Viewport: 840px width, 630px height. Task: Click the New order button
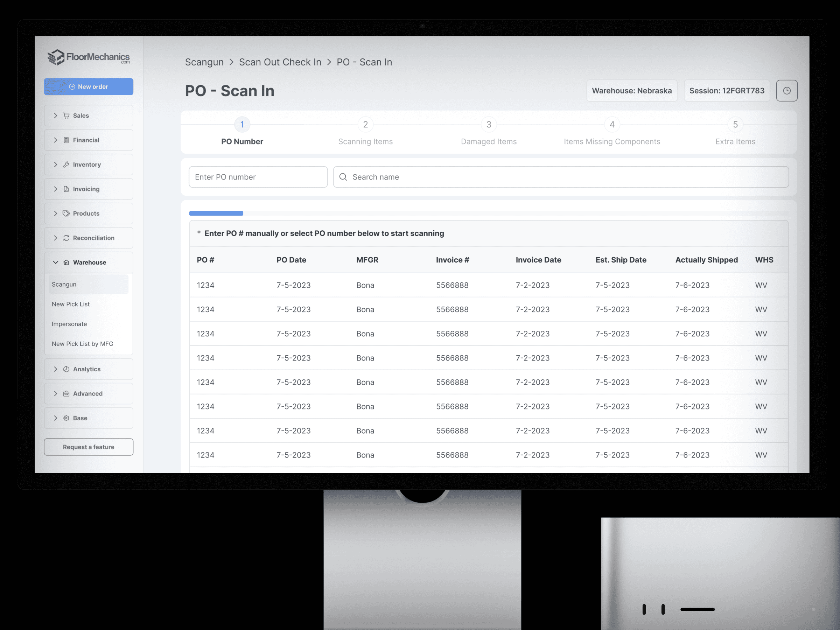coord(89,86)
